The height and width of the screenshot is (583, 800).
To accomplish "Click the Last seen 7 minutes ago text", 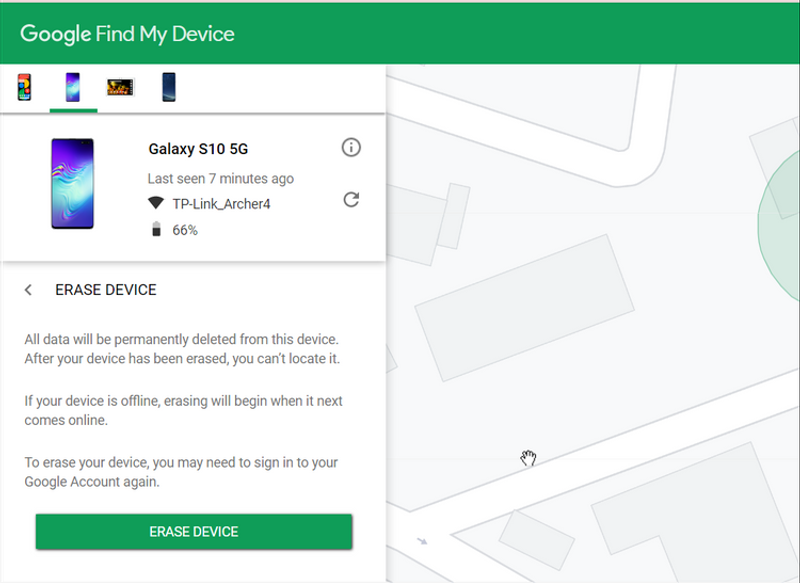I will click(x=220, y=179).
